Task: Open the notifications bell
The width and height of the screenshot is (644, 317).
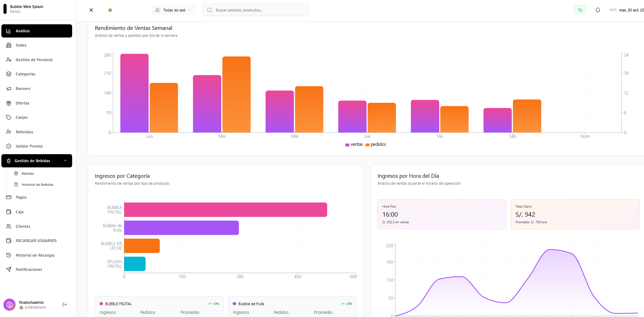Action: tap(598, 10)
